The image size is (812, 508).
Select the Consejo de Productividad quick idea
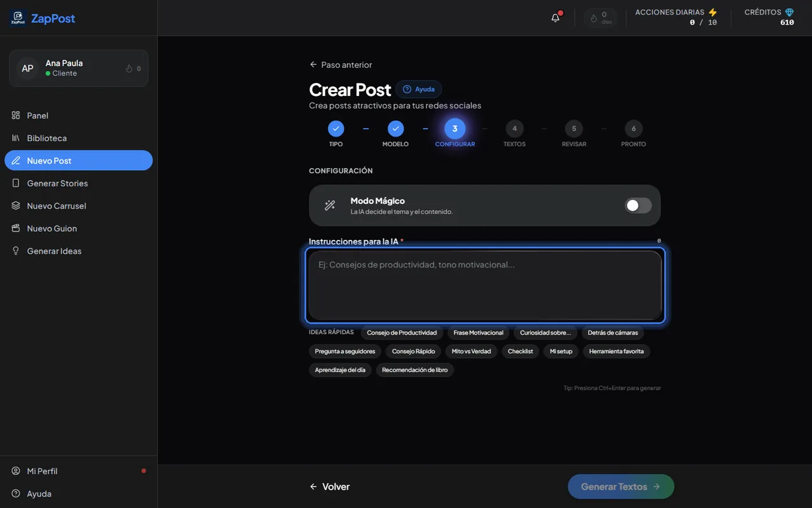[x=402, y=333]
